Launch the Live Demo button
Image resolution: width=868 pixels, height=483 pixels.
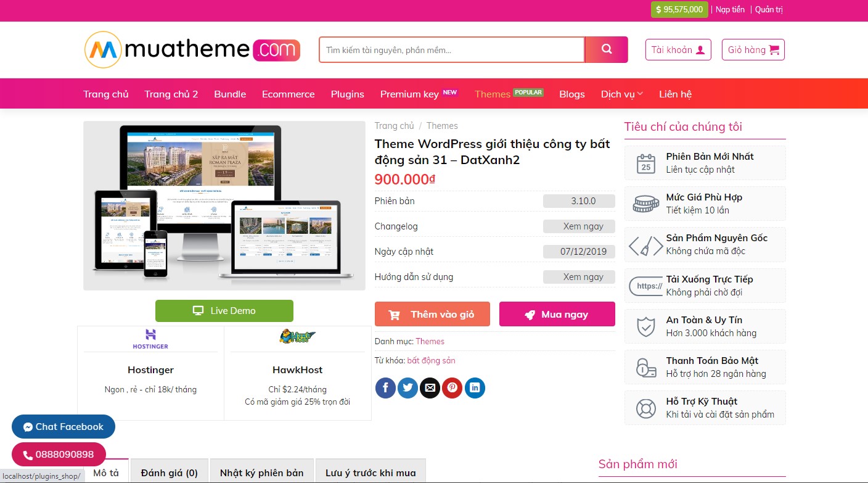[224, 311]
